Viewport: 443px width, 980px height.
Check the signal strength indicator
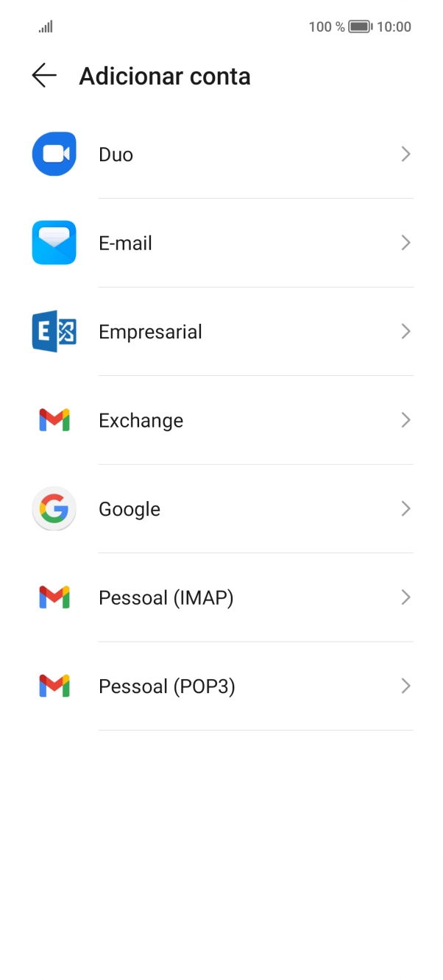tap(46, 26)
